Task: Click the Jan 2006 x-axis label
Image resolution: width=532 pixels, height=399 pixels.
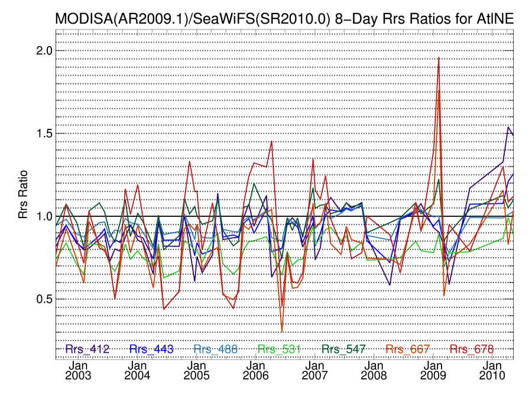Action: [255, 371]
